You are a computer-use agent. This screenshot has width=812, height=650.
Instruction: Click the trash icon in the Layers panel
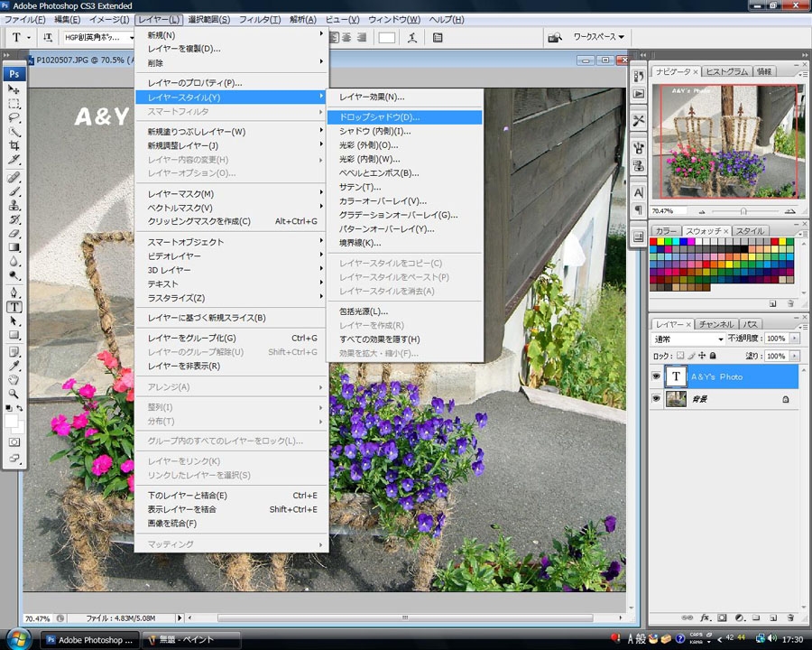click(x=790, y=617)
